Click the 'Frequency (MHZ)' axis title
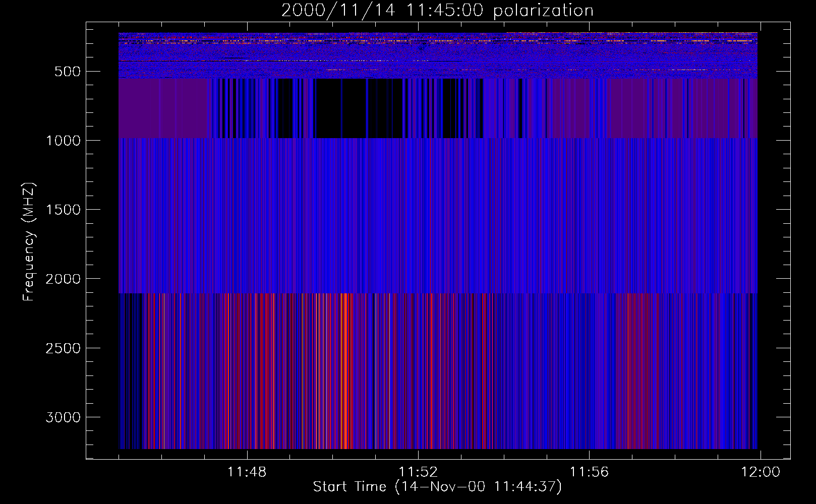 pos(29,242)
